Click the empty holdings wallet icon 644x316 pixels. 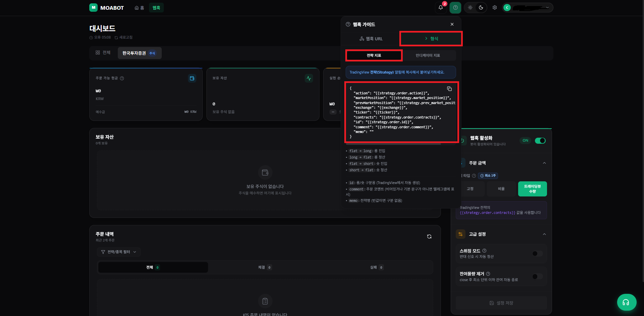(265, 173)
